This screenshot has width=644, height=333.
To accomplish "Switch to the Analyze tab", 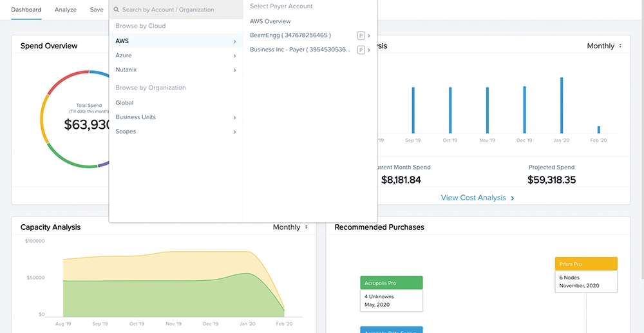I will coord(66,10).
